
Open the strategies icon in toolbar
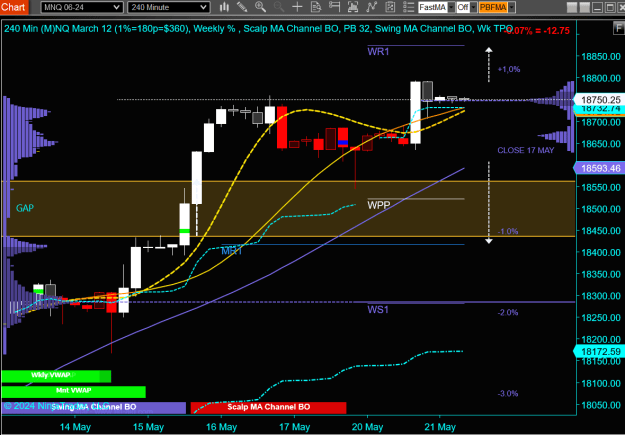point(390,7)
